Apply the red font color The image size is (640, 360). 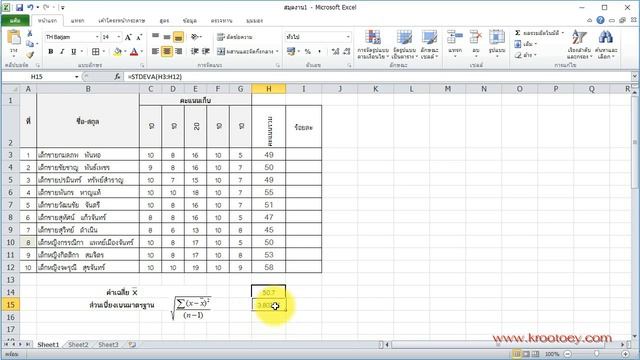[134, 51]
